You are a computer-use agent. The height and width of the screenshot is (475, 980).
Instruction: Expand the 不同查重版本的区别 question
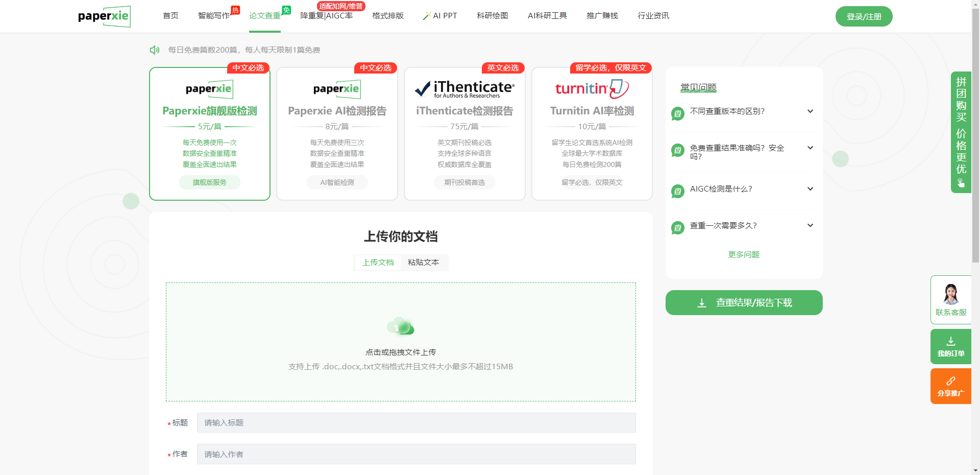click(744, 111)
